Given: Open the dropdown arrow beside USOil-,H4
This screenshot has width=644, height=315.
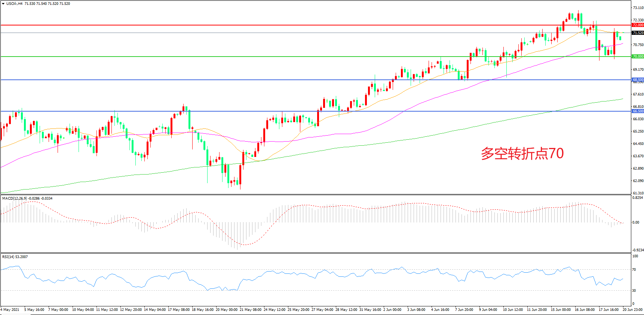Looking at the screenshot, I should click(3, 4).
